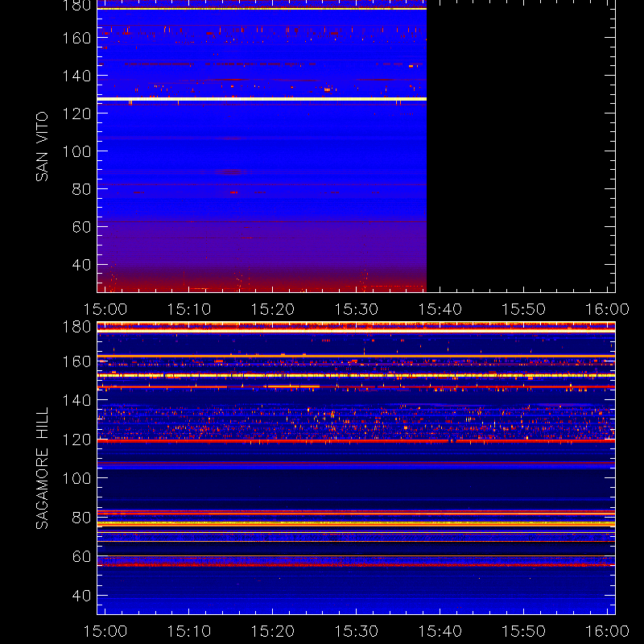Click Sagamore Hill frequency label 40
The height and width of the screenshot is (644, 644).
(81, 596)
